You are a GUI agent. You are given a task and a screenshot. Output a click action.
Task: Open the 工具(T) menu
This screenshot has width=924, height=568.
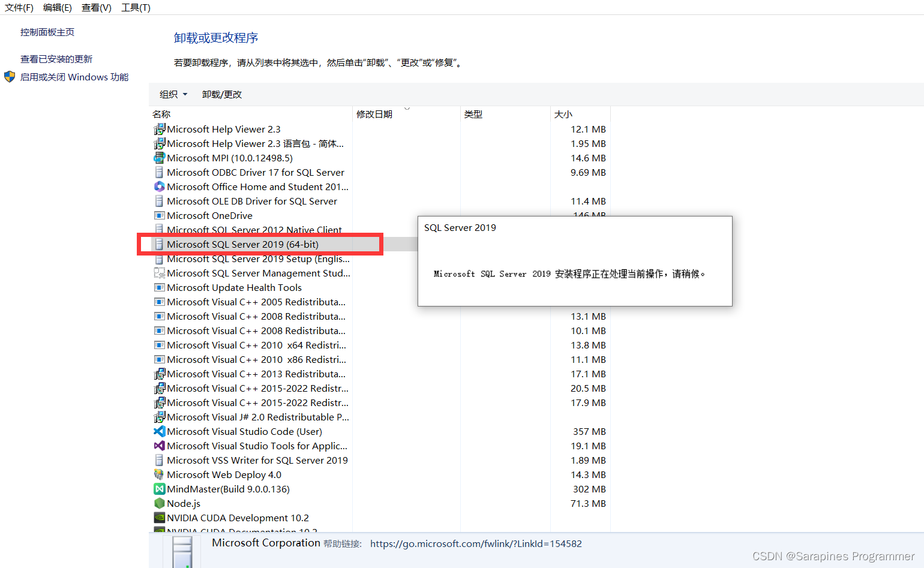(136, 8)
